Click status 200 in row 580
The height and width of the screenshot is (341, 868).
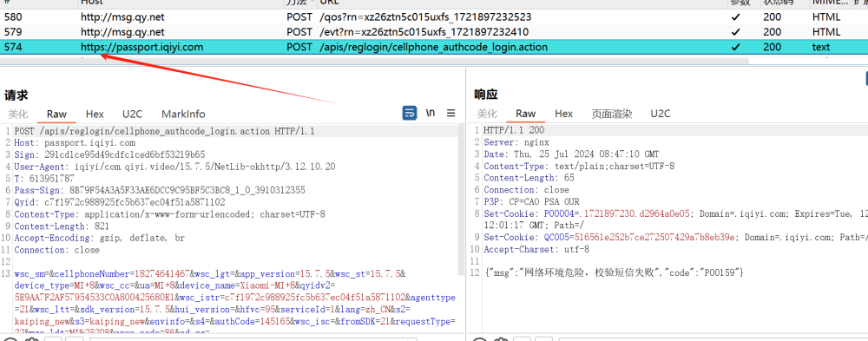773,17
